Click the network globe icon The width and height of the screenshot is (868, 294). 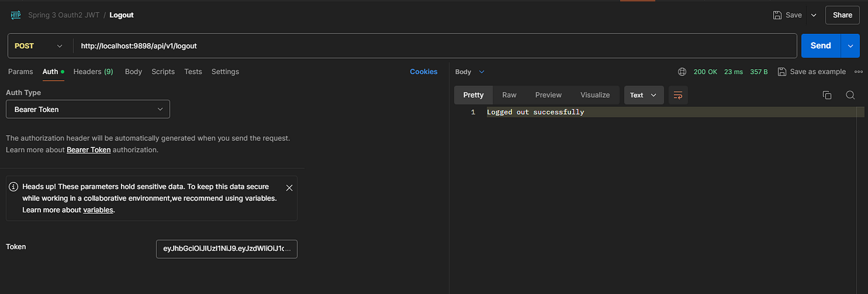682,72
